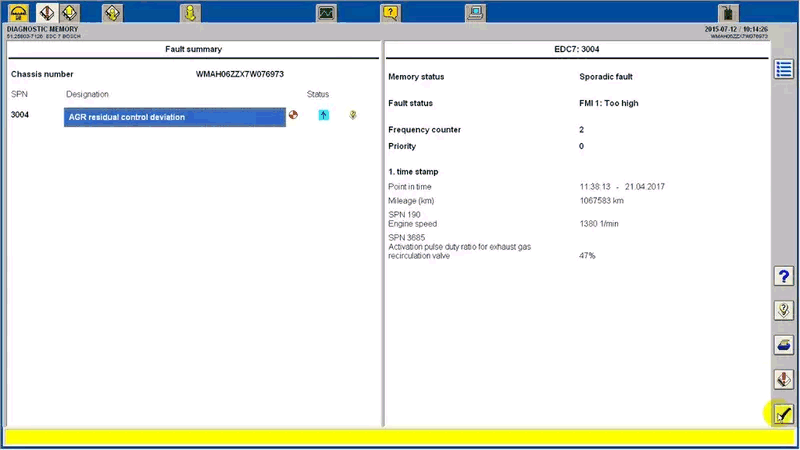Viewport: 800px width, 450px height.
Task: Open the yellow figure icon in toolbar
Action: (190, 13)
